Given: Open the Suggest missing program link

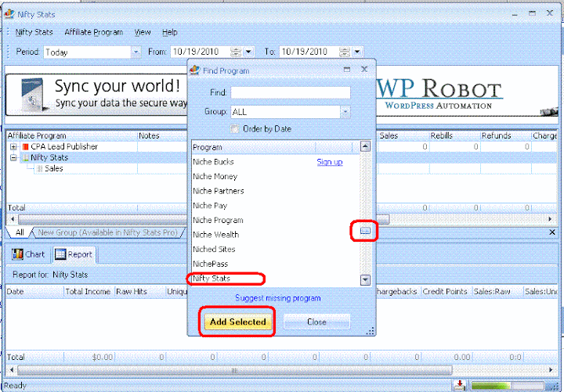Looking at the screenshot, I should pyautogui.click(x=277, y=298).
